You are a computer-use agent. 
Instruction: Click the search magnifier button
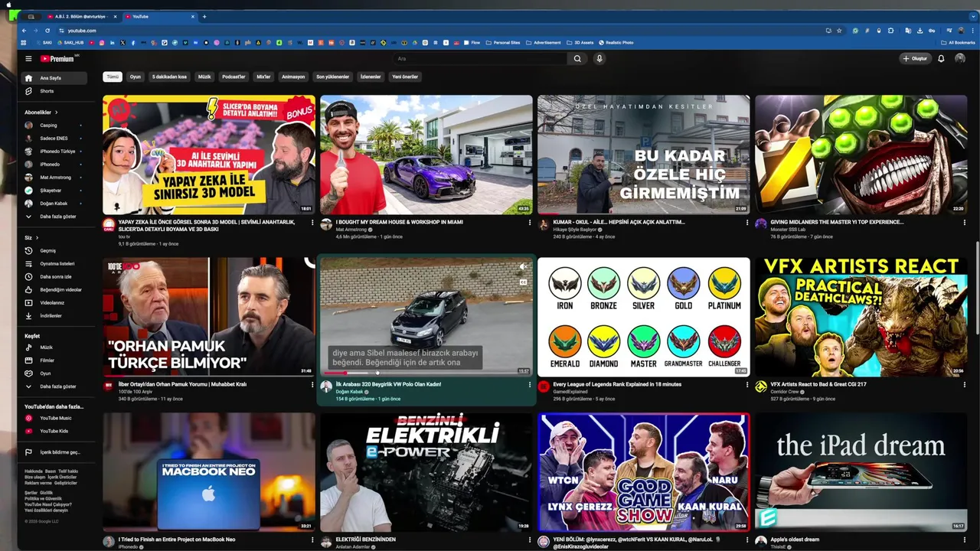[x=577, y=58]
